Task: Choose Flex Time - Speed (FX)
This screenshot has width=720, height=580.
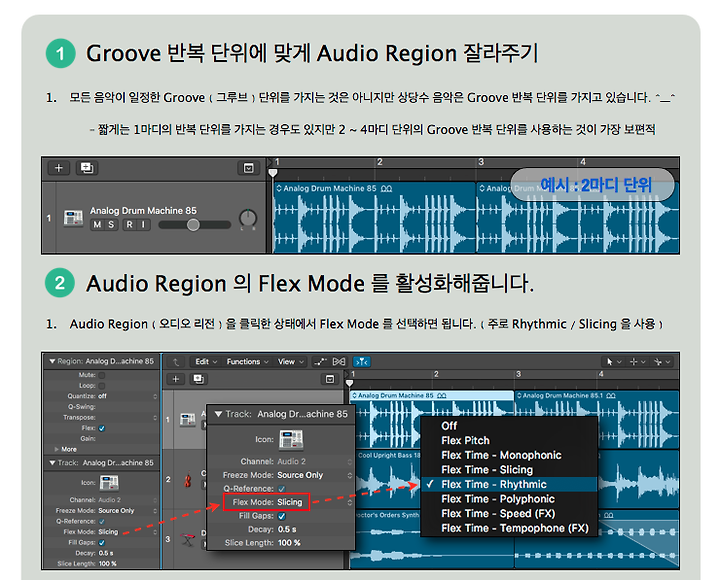Action: click(x=509, y=513)
